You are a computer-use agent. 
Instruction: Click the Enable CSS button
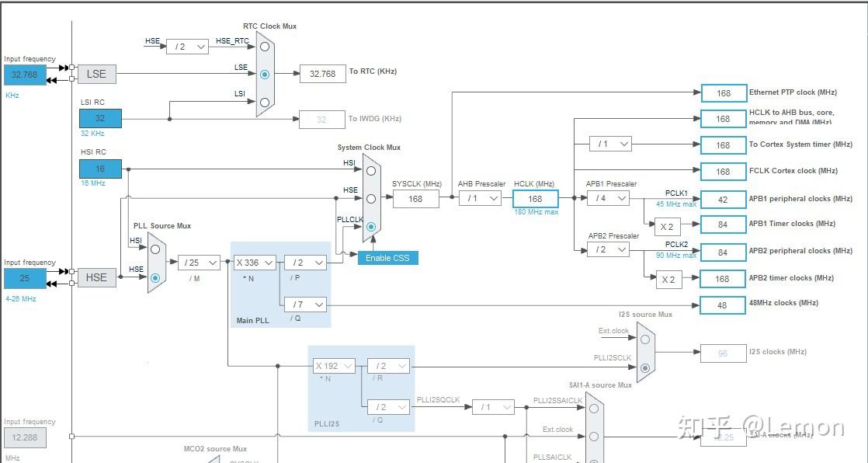click(387, 258)
